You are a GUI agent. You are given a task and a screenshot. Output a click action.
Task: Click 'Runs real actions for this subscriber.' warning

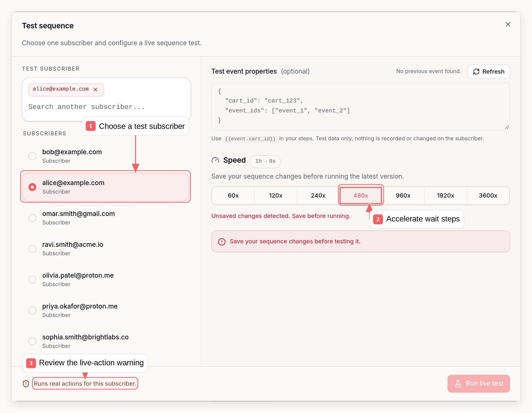pyautogui.click(x=85, y=383)
